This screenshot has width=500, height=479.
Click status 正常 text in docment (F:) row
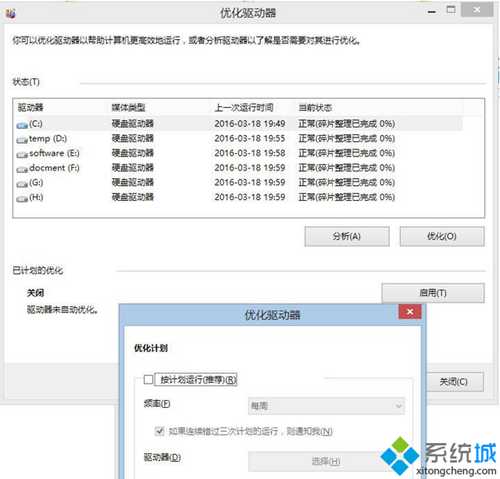pyautogui.click(x=347, y=168)
